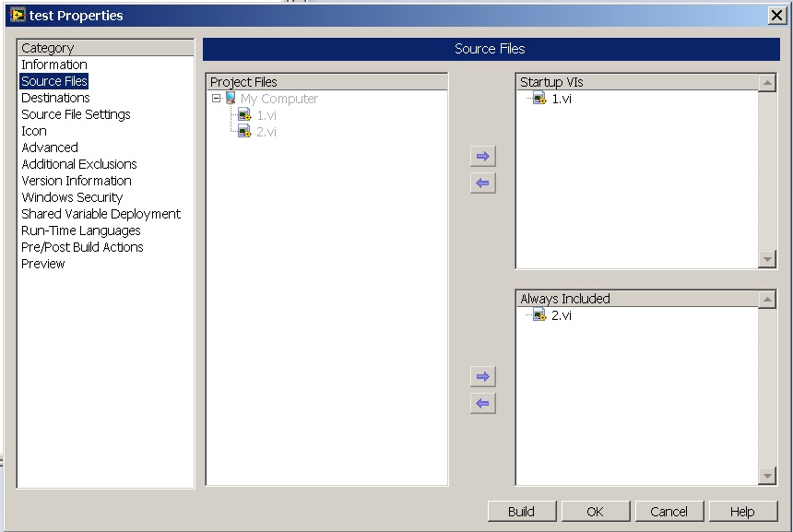The image size is (793, 532).
Task: Click the add arrow for Always Included
Action: point(482,377)
